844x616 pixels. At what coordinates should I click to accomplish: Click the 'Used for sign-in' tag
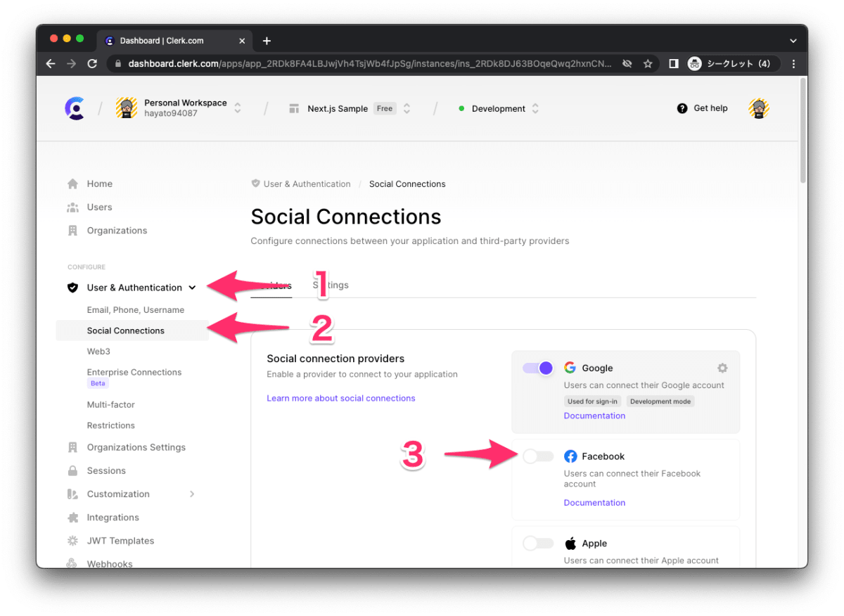593,402
